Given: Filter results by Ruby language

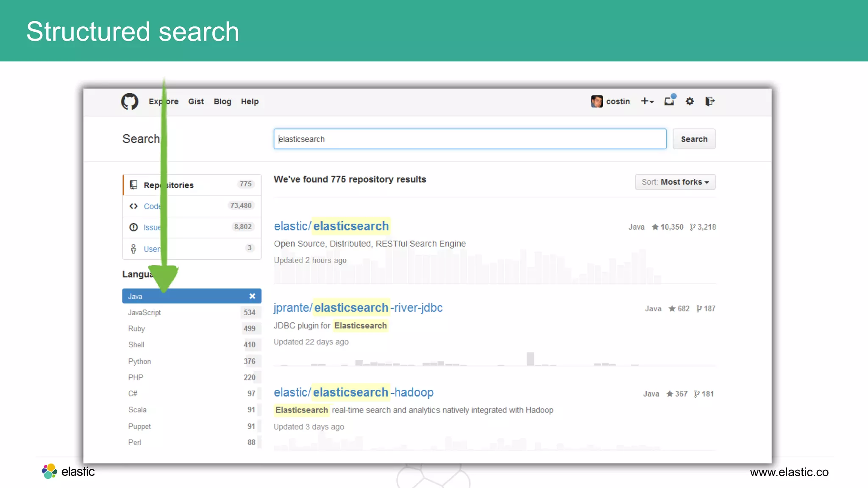Looking at the screenshot, I should (192, 328).
